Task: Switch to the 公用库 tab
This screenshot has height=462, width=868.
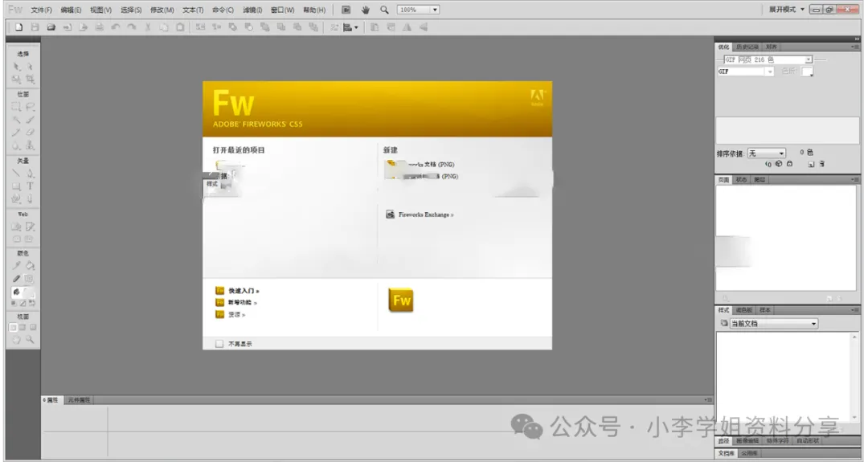Action: point(748,453)
